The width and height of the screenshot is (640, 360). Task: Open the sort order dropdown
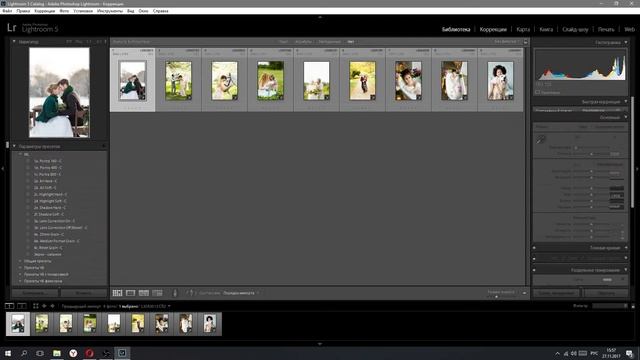241,293
